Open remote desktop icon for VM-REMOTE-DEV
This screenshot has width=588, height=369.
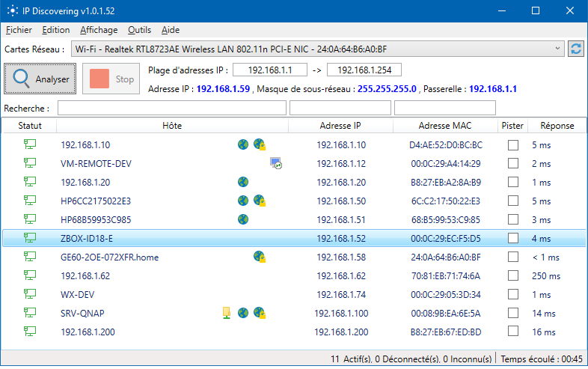tap(276, 163)
